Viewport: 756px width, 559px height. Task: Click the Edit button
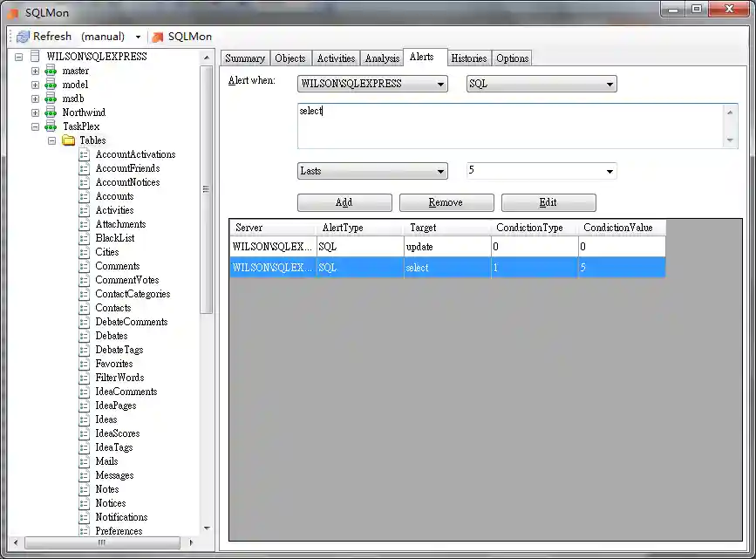tap(548, 202)
